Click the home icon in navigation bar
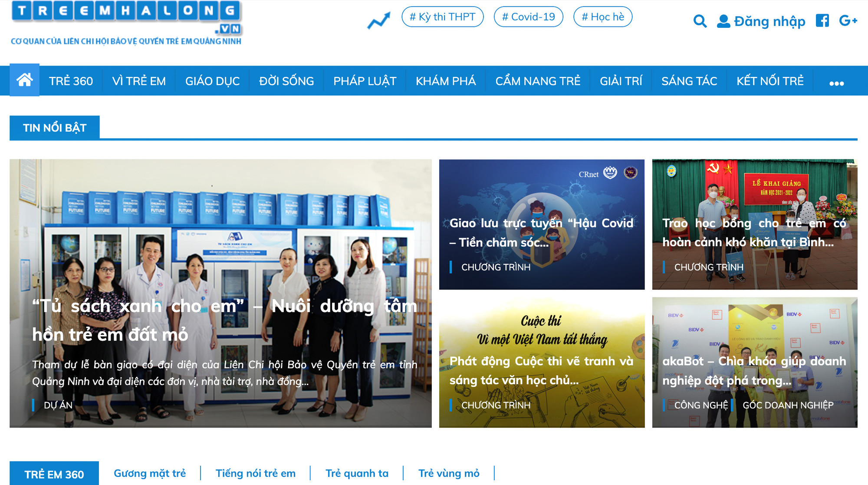Image resolution: width=868 pixels, height=485 pixels. (x=24, y=80)
